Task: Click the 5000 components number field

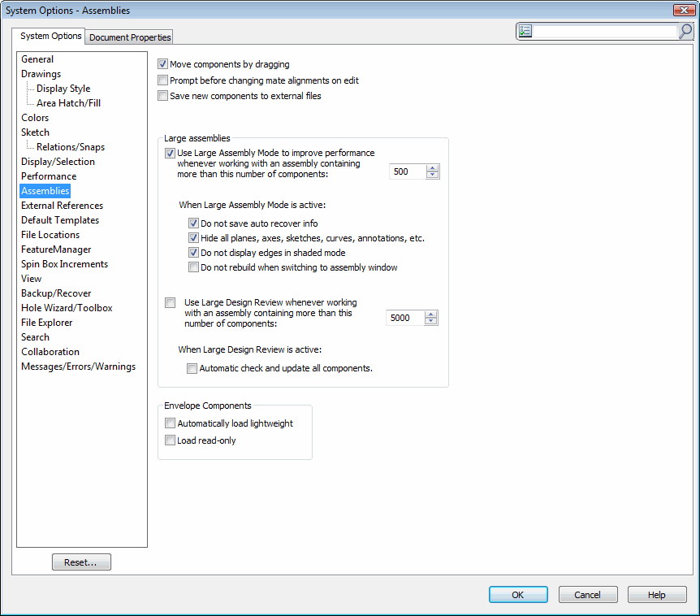Action: click(x=405, y=318)
